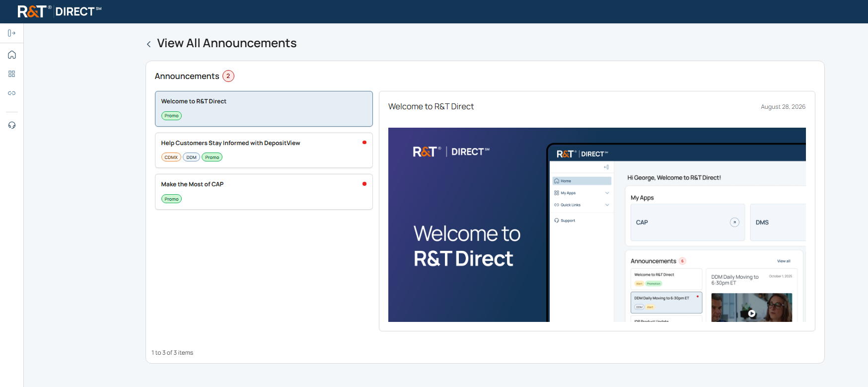Screen dimensions: 868x387
Task: Open My Apps grid icon in sidebar
Action: [x=12, y=74]
